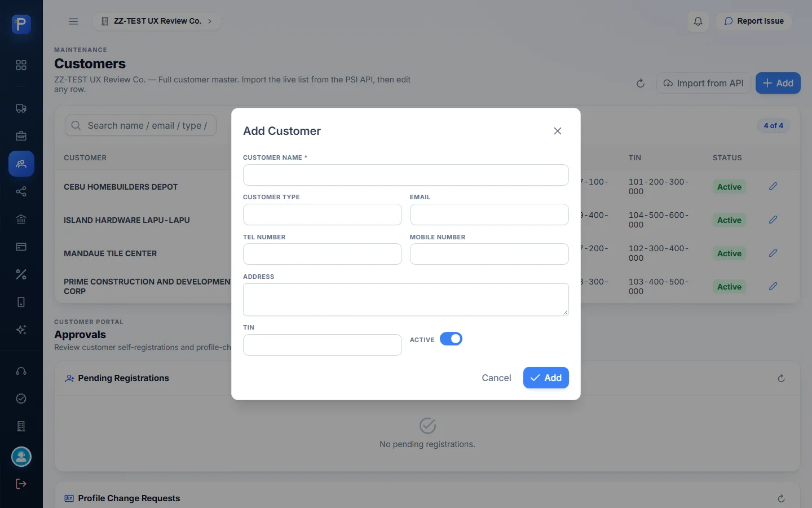Close the Add Customer dialog
Screen dimensions: 812x508
pyautogui.click(x=558, y=131)
